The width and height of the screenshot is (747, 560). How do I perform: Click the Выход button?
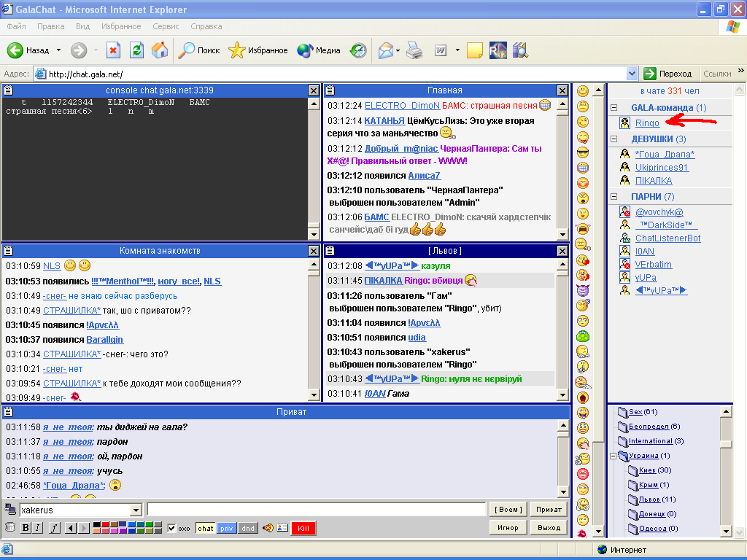(549, 527)
